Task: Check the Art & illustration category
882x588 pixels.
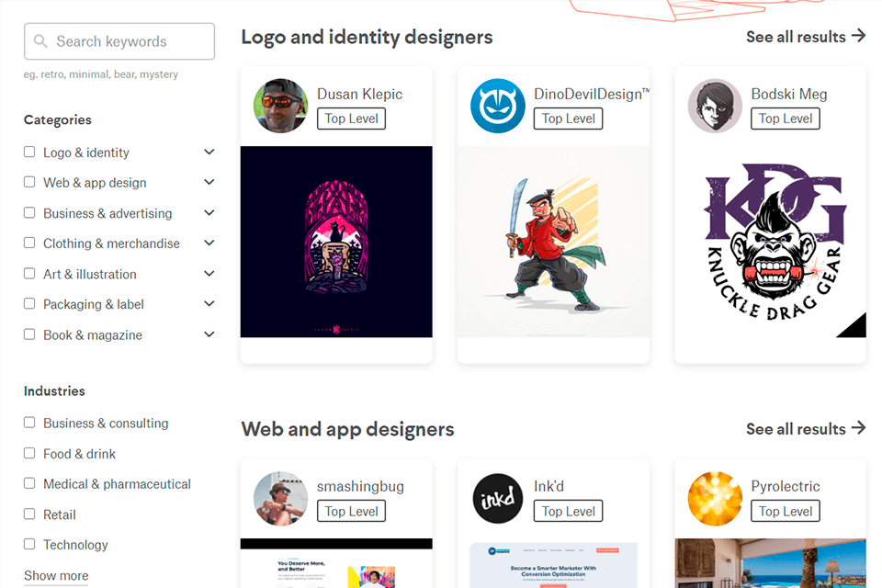Action: pos(29,274)
